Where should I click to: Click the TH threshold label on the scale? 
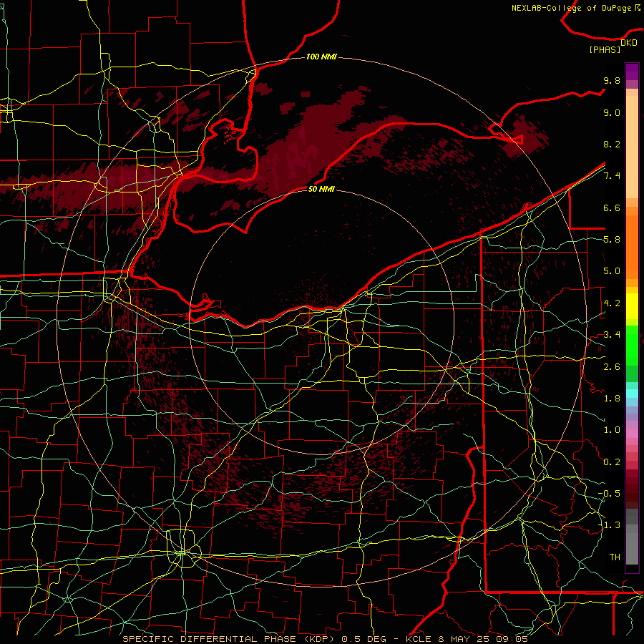615,557
